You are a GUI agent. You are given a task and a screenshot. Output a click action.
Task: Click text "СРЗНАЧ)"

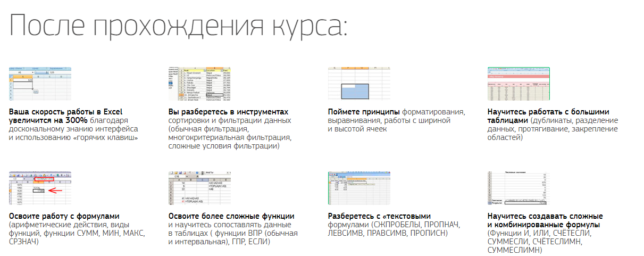click(x=24, y=242)
